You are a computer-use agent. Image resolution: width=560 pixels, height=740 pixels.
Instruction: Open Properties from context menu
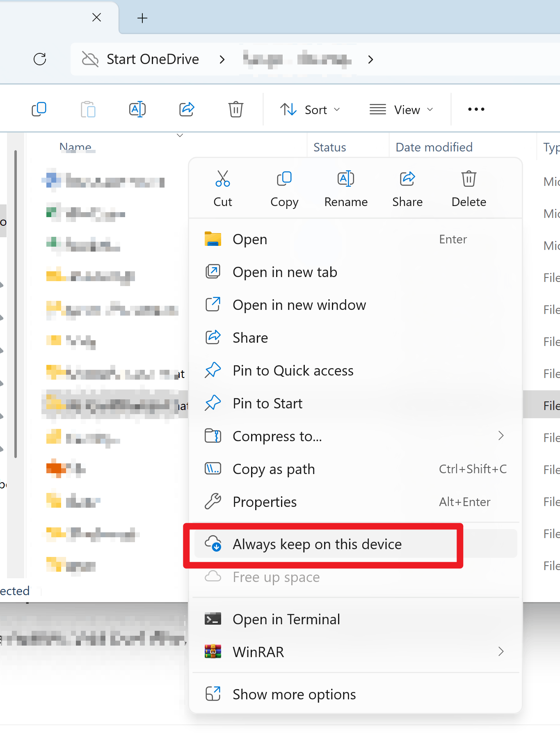coord(355,502)
